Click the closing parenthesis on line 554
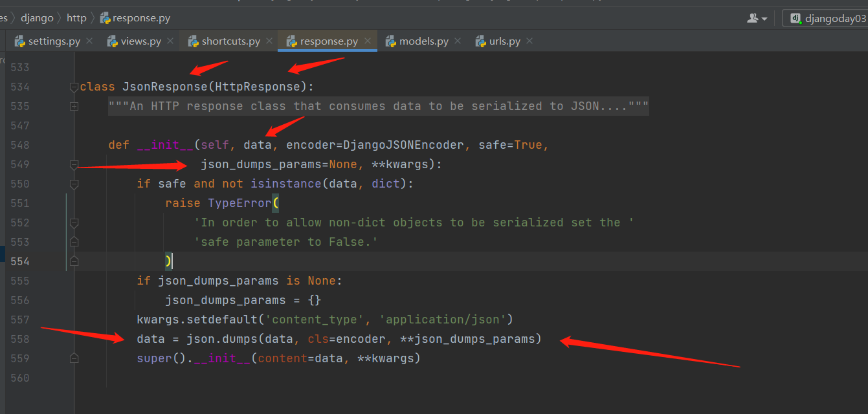This screenshot has height=414, width=868. coord(168,261)
